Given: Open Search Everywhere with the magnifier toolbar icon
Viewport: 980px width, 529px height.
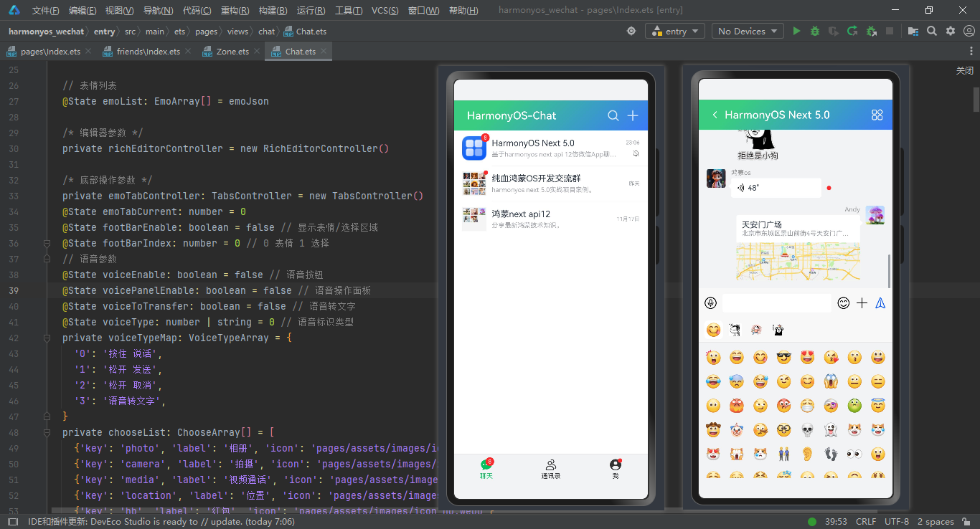Looking at the screenshot, I should coord(932,31).
